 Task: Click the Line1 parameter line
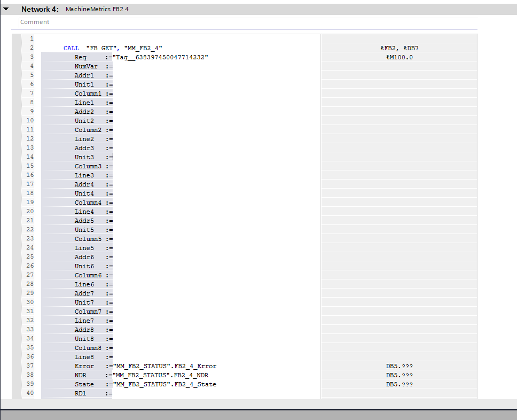(84, 103)
